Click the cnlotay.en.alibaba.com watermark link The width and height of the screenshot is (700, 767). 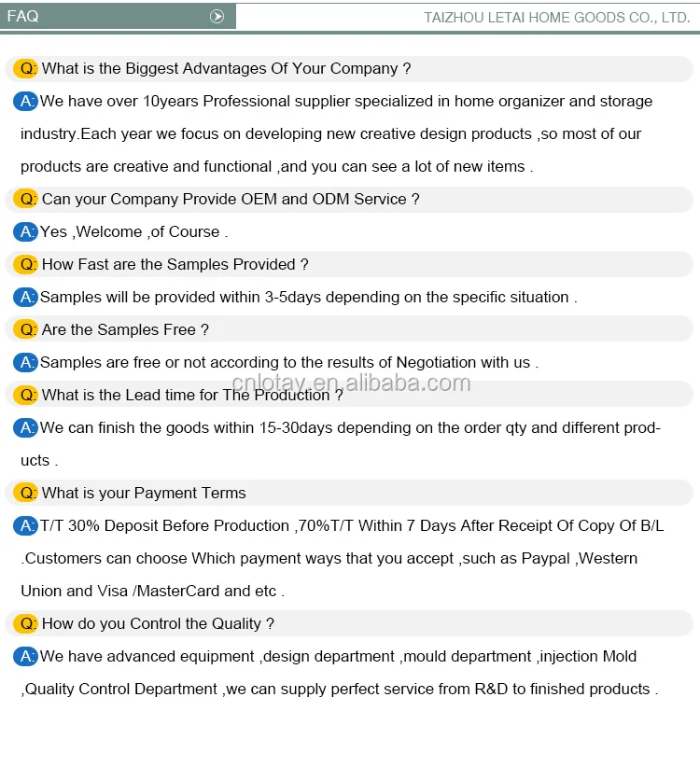tap(351, 383)
